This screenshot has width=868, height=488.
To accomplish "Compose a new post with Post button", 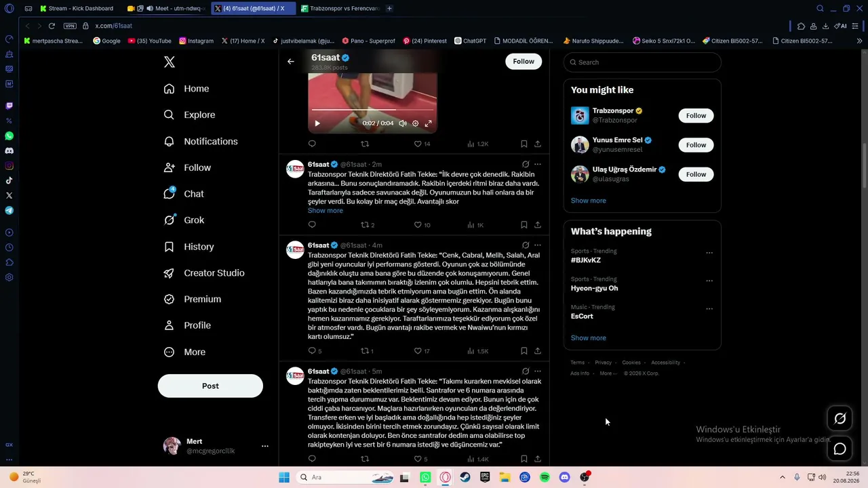I will (210, 386).
